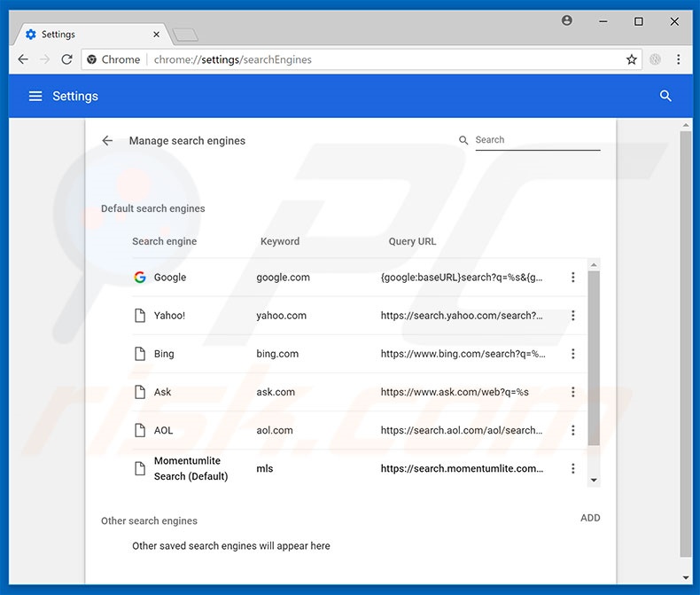
Task: Click the Keyword column header
Action: point(280,242)
